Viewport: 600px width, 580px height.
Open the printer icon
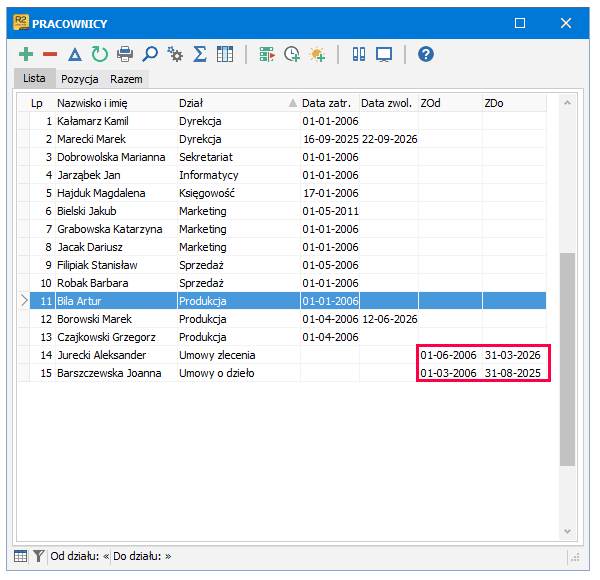[125, 54]
